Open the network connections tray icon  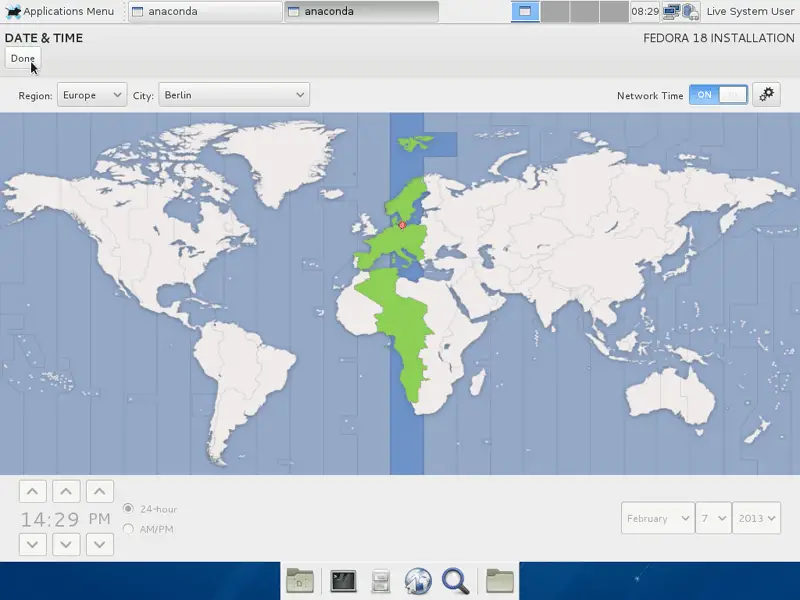pos(670,11)
